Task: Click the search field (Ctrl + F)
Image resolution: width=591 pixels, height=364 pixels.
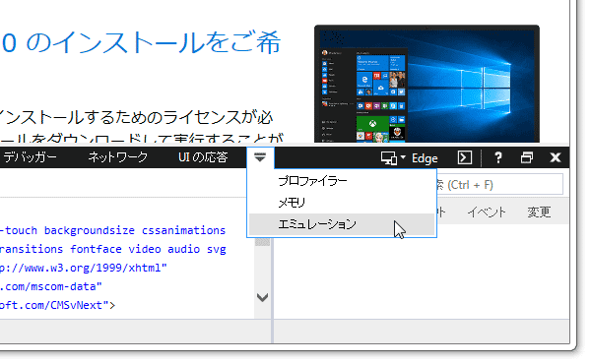Action: [499, 184]
